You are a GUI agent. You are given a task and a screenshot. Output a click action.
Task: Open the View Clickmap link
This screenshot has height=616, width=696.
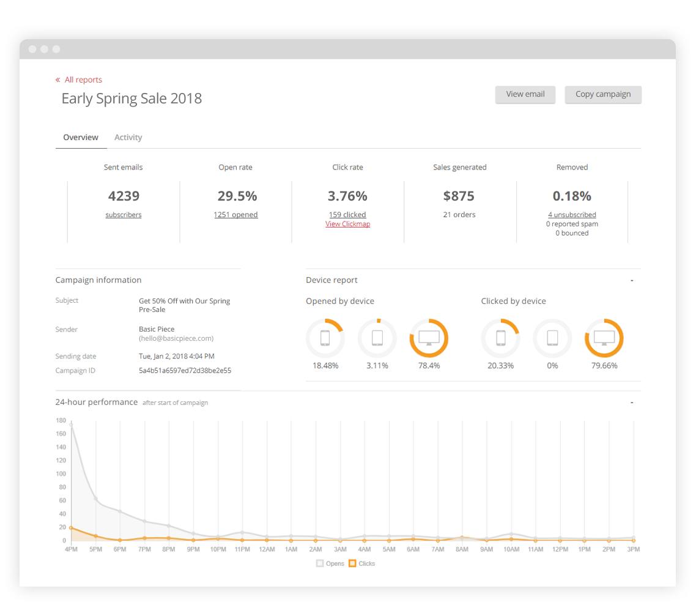(347, 224)
